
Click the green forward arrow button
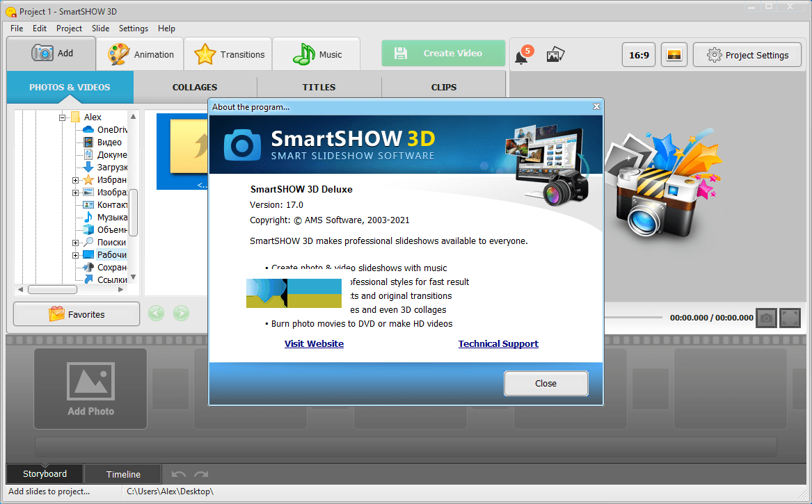181,313
